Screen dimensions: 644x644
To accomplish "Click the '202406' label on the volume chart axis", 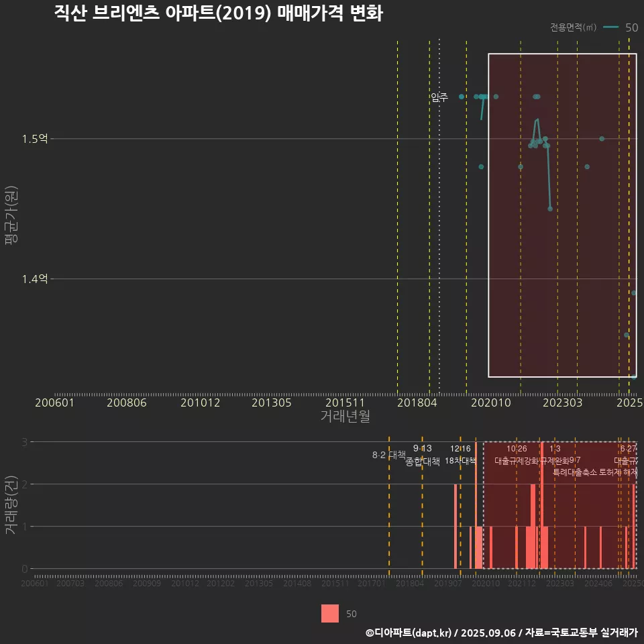I will pos(598,583).
